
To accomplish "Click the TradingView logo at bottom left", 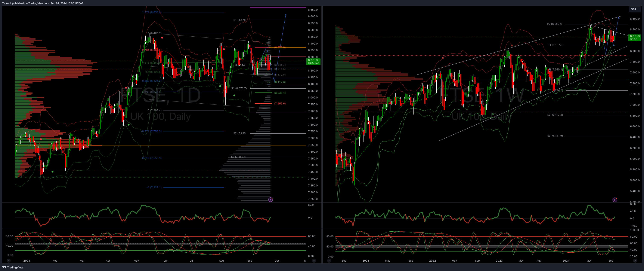I will (x=12, y=267).
